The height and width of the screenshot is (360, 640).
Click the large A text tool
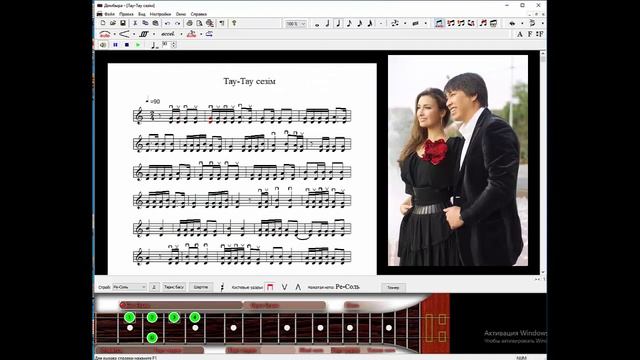coord(520,34)
